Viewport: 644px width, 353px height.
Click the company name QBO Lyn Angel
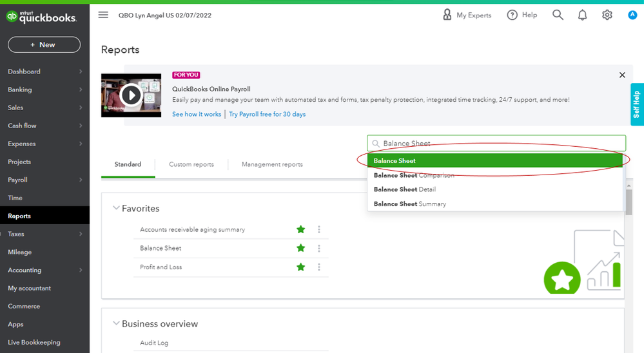(x=164, y=15)
